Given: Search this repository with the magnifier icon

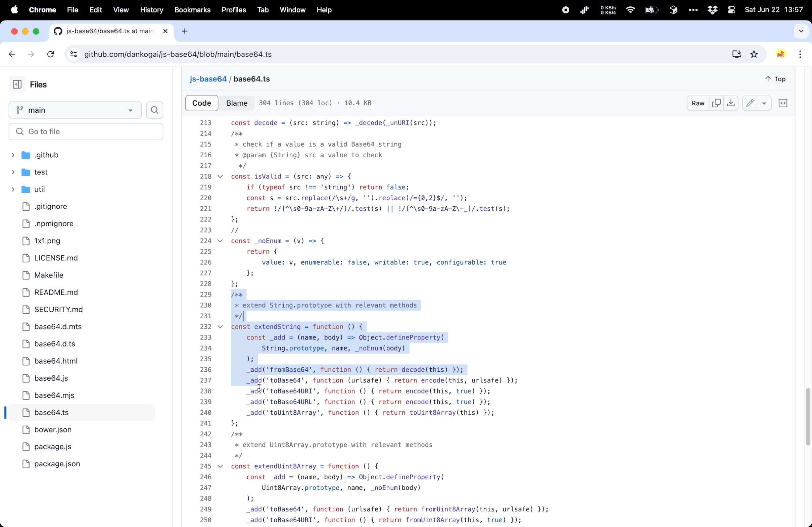Looking at the screenshot, I should click(x=154, y=110).
